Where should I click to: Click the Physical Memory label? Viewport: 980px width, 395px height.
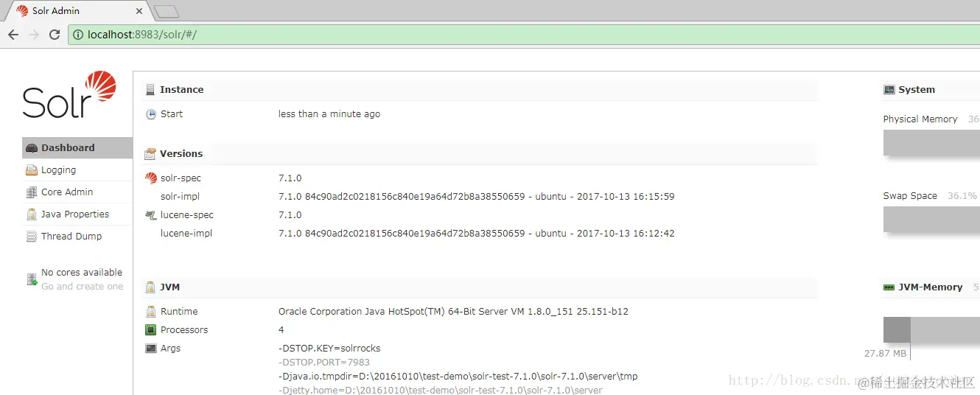[920, 119]
